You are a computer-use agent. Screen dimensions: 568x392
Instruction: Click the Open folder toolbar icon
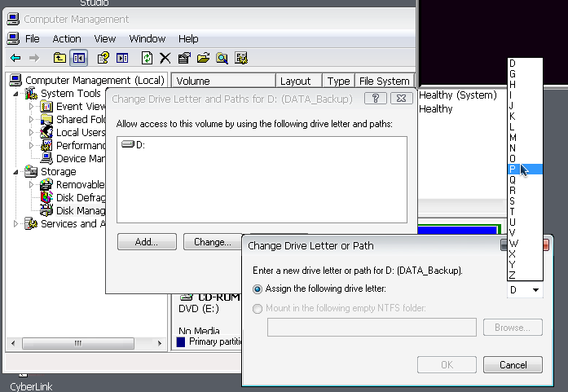(203, 58)
